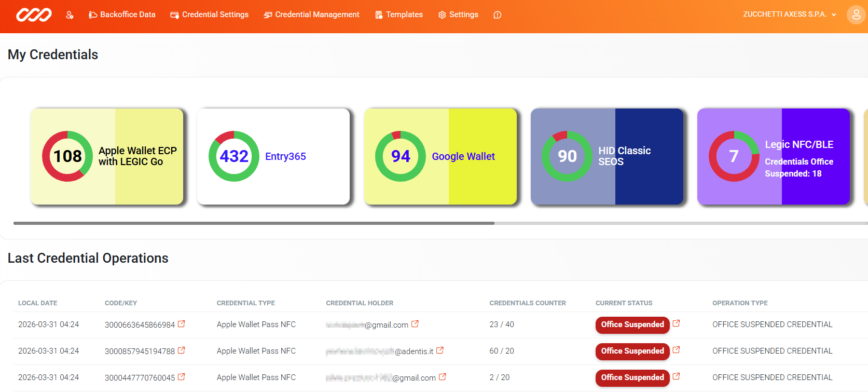The height and width of the screenshot is (392, 868).
Task: Click the second row Office Suspended badge
Action: [632, 352]
